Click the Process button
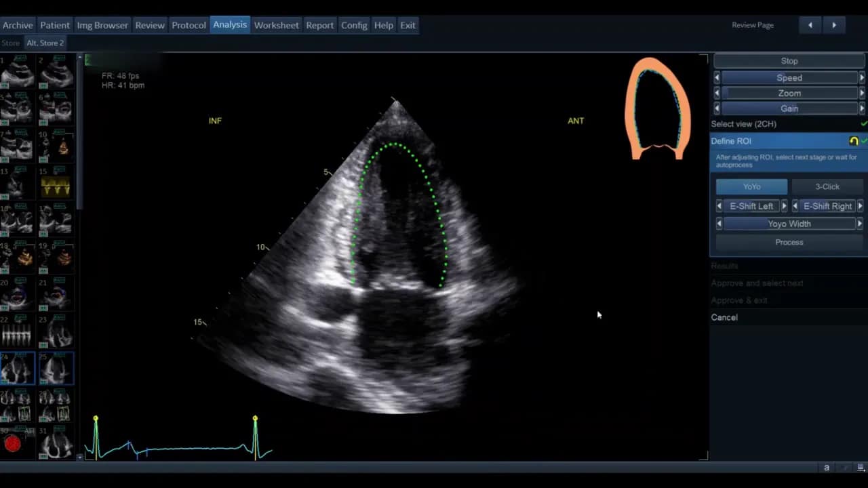 (x=789, y=242)
